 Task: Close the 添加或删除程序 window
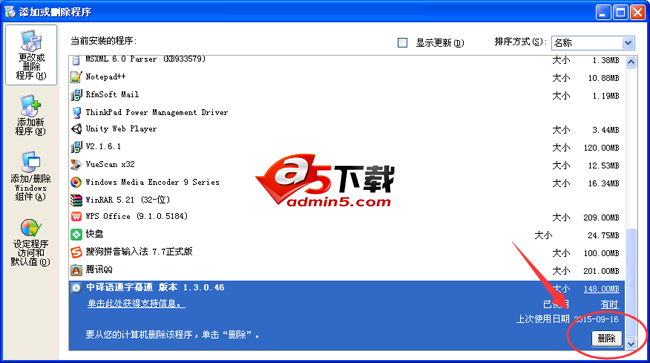tap(638, 12)
